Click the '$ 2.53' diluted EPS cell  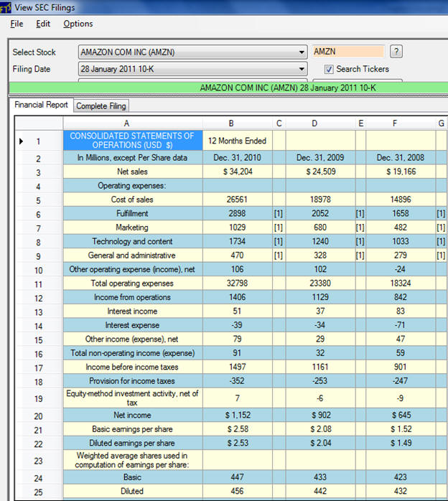tap(238, 443)
